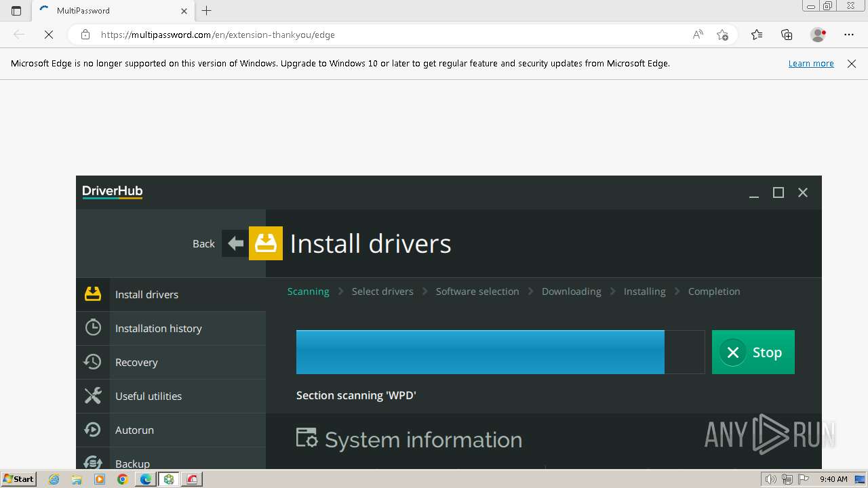Select Installation history menu item
The image size is (868, 488).
pos(171,328)
